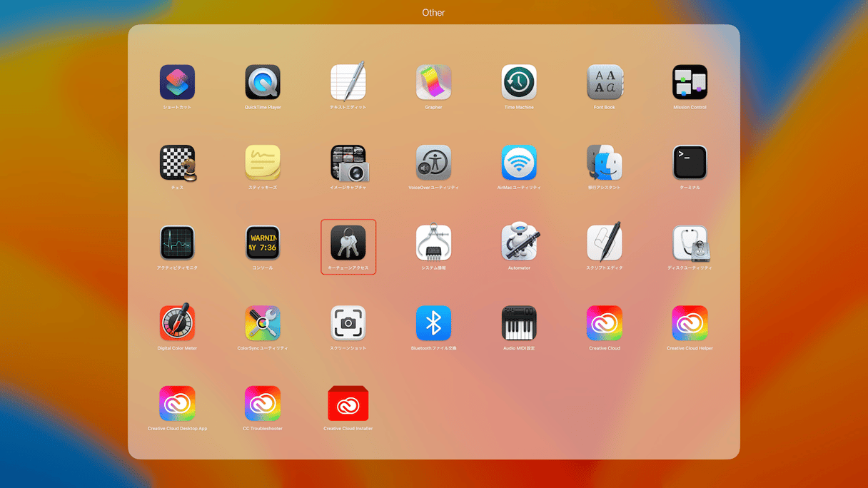Open Migration Assistant (移行アシスタント)

(x=605, y=163)
